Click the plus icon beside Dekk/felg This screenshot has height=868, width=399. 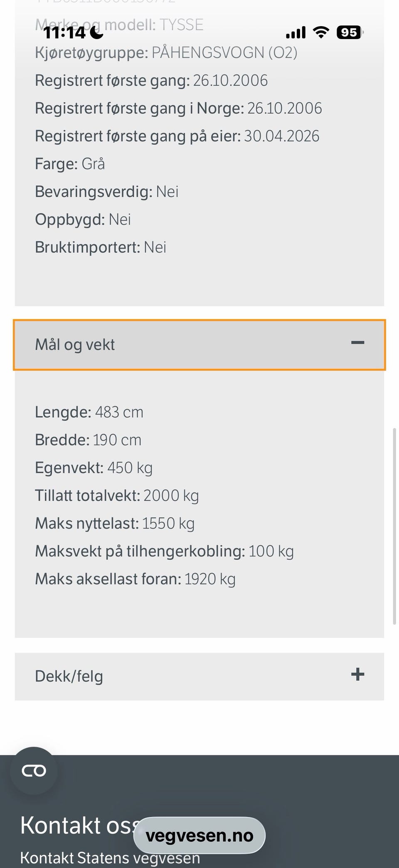(357, 674)
